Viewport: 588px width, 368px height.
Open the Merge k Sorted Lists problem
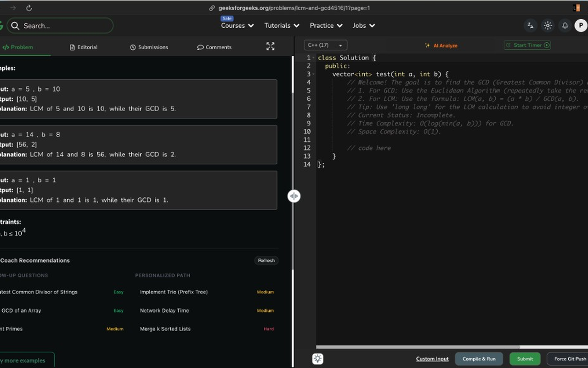click(x=165, y=329)
